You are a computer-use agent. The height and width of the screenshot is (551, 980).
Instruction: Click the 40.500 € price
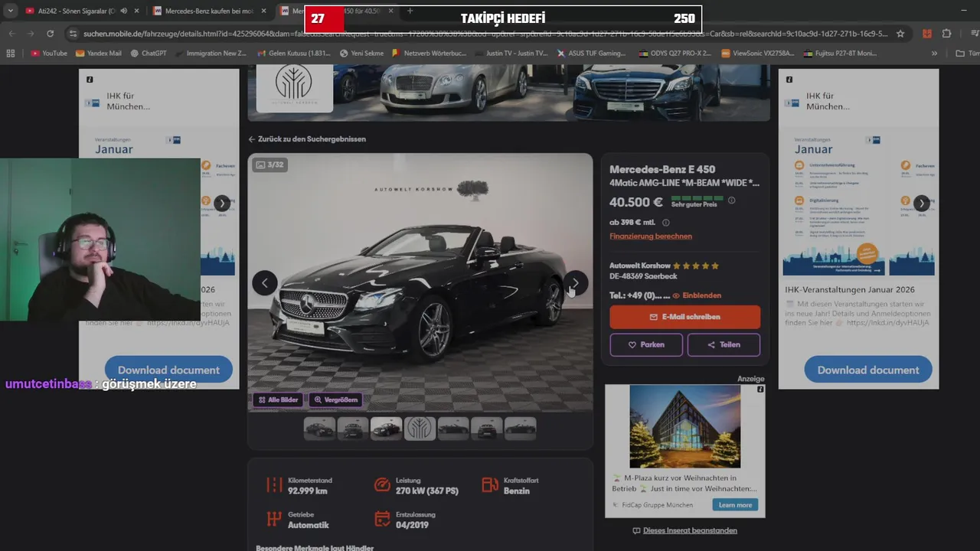pyautogui.click(x=635, y=203)
